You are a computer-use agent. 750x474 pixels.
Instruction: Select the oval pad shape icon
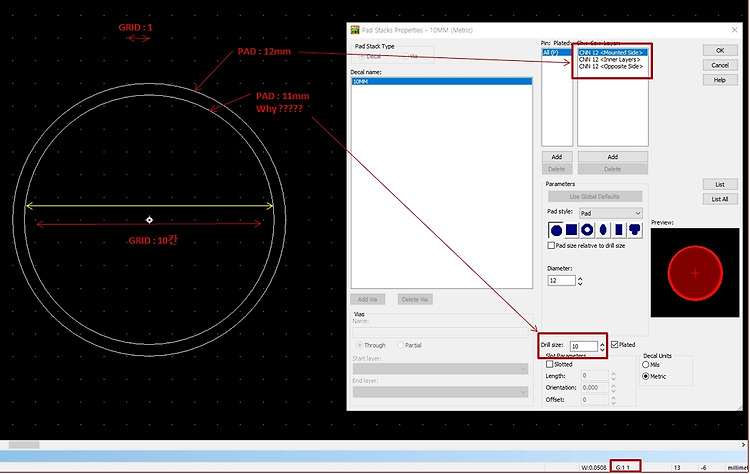click(603, 230)
